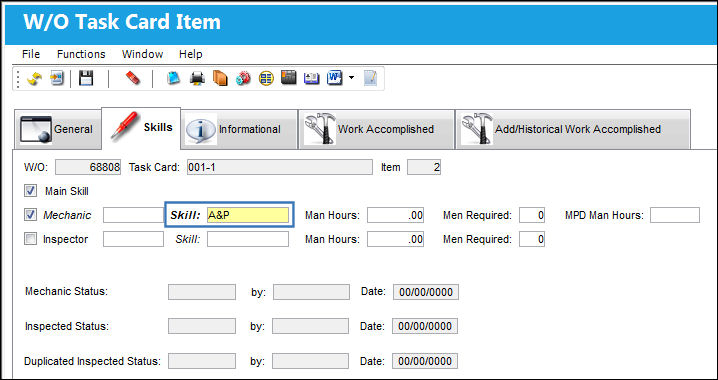Open Add/Historical Work Accomplished tab
The image size is (718, 380).
coord(573,130)
